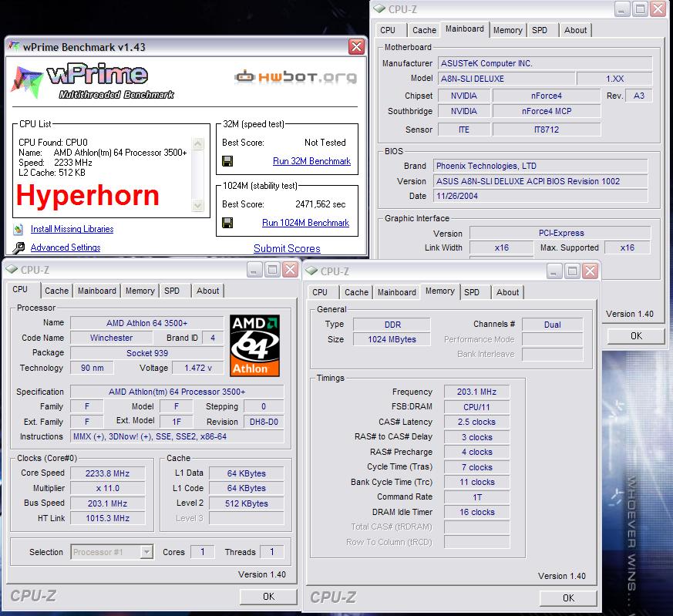Click the Core Speed value 2233.8 MHz

[107, 473]
